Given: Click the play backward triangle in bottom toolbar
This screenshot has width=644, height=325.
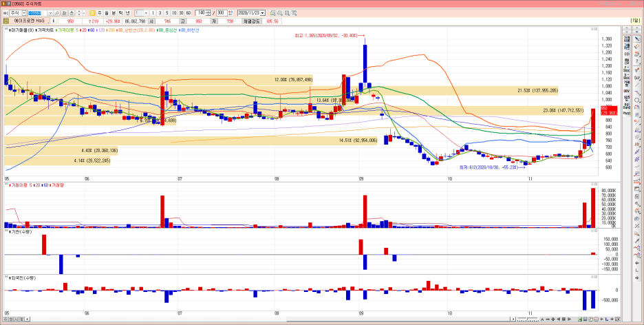Looking at the screenshot, I should point(559,319).
